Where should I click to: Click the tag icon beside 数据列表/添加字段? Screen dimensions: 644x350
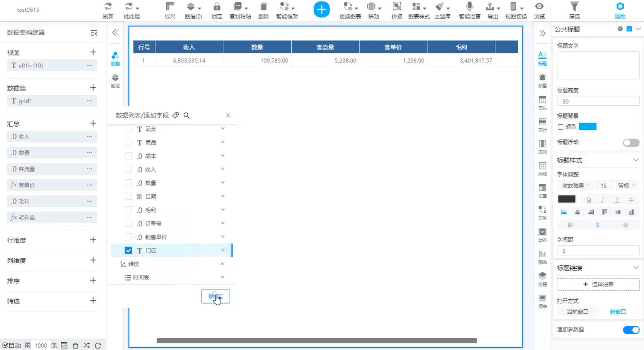point(176,115)
